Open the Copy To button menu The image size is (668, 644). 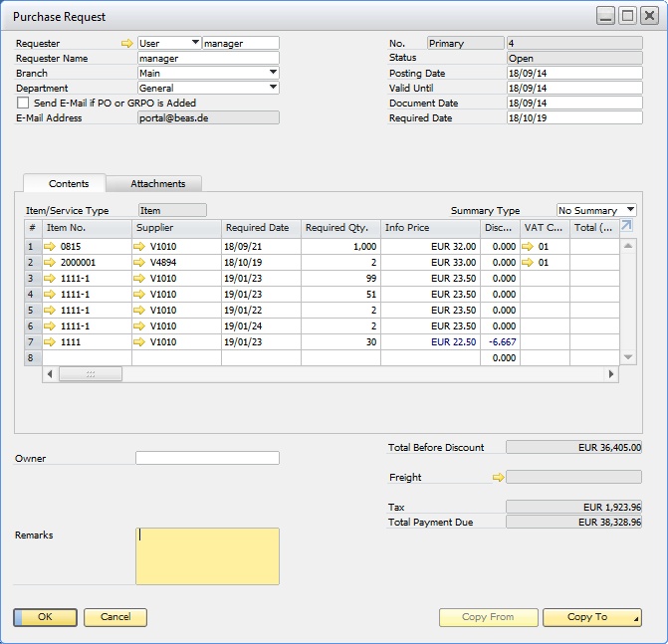pyautogui.click(x=591, y=617)
